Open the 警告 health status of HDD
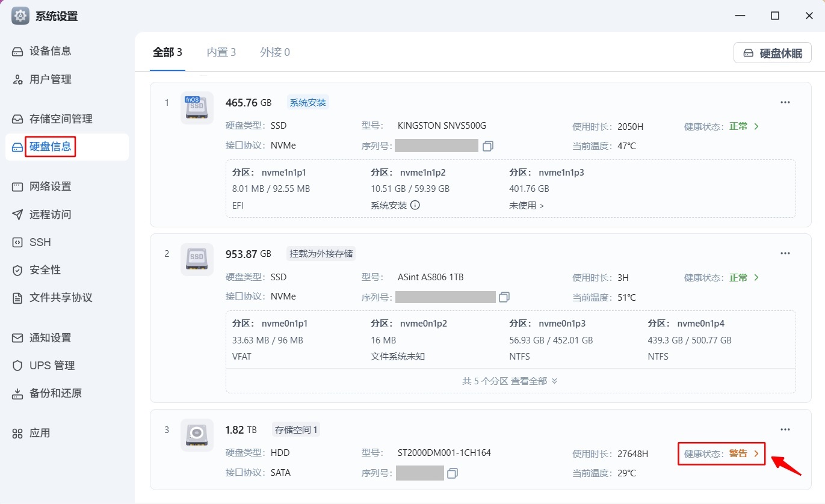 point(744,453)
